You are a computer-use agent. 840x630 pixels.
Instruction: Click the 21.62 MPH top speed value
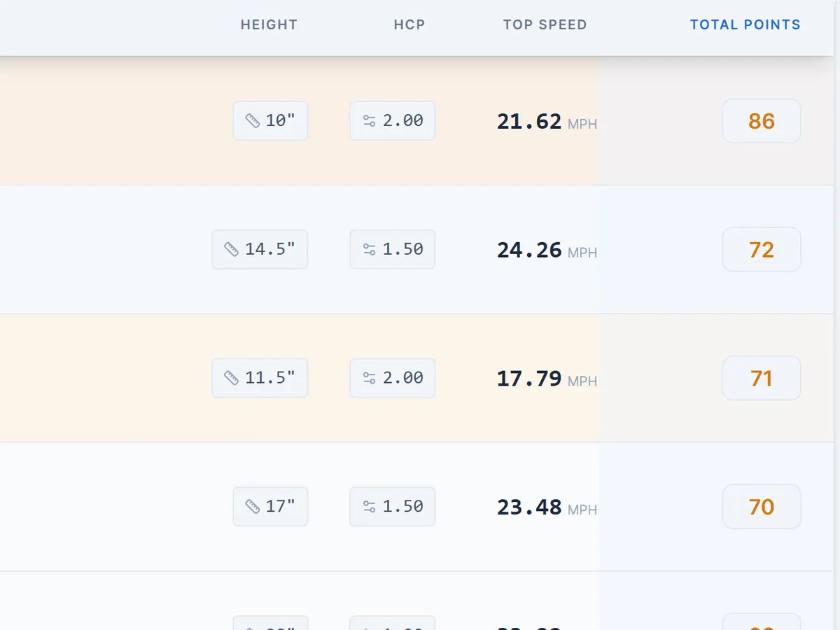547,122
